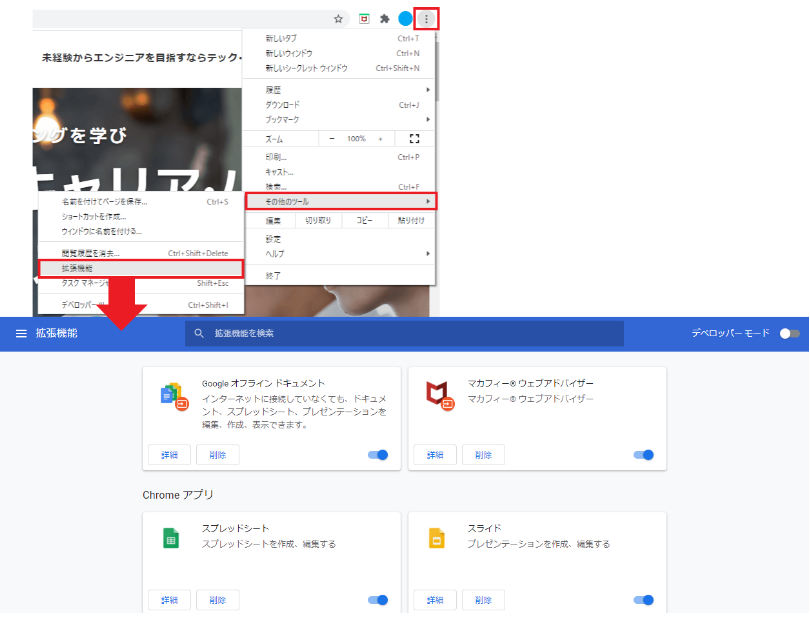Select 検索 menu item
This screenshot has width=810, height=620.
339,187
